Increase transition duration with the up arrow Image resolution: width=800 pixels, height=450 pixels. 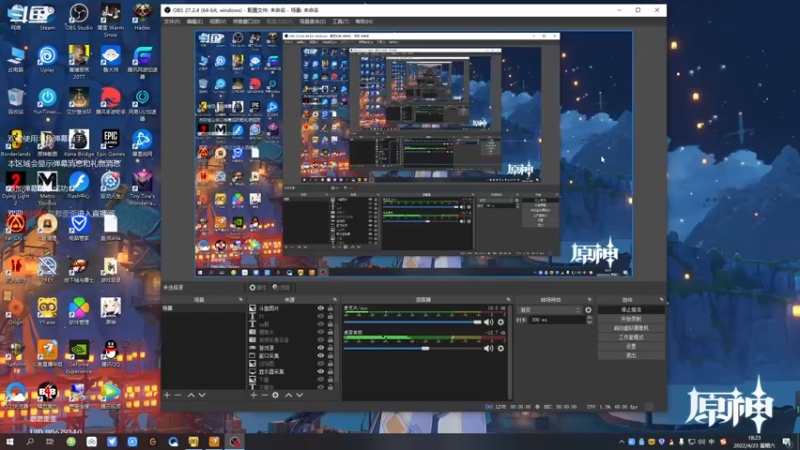(x=589, y=317)
